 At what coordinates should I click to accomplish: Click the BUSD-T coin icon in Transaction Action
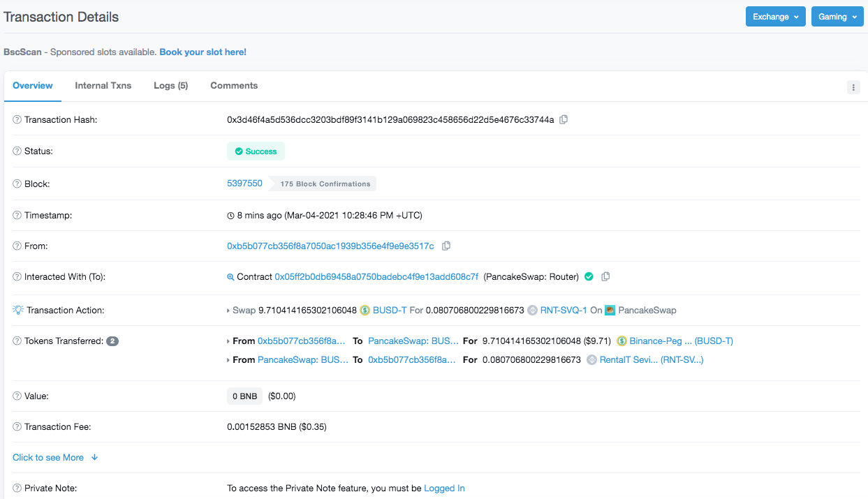pos(365,310)
